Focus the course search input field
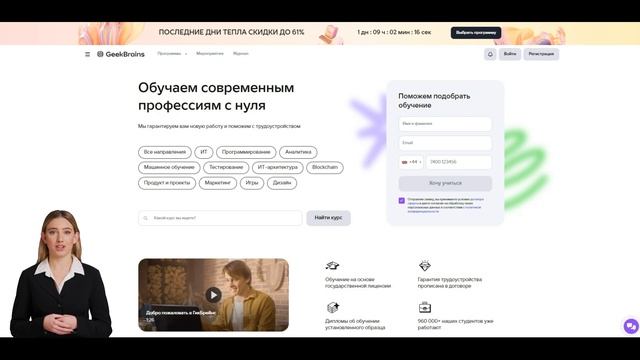The height and width of the screenshot is (360, 640). pyautogui.click(x=220, y=218)
